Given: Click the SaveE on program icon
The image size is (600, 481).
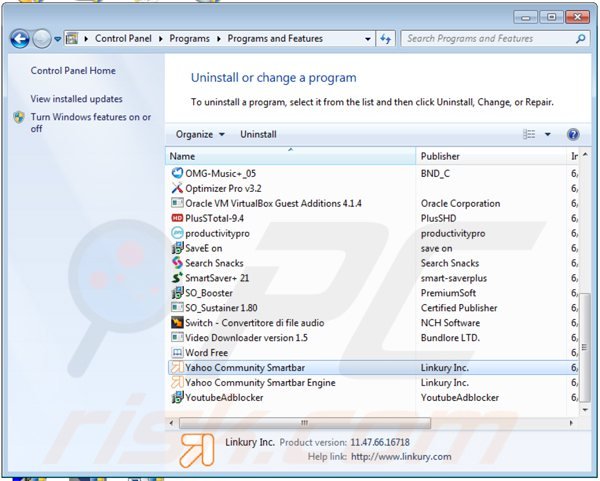Looking at the screenshot, I should [177, 248].
